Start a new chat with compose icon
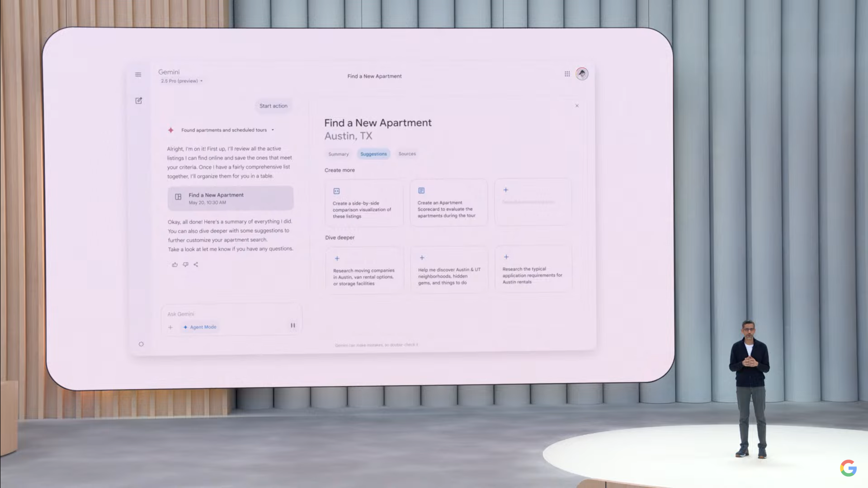The image size is (868, 488). pos(139,101)
